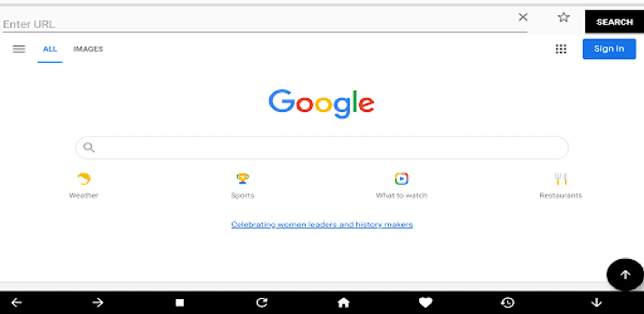Clear the URL field with the X icon
The height and width of the screenshot is (314, 644).
click(523, 17)
